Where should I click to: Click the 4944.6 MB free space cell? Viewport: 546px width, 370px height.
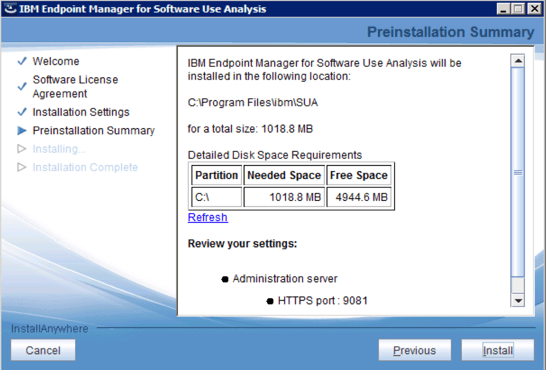359,197
